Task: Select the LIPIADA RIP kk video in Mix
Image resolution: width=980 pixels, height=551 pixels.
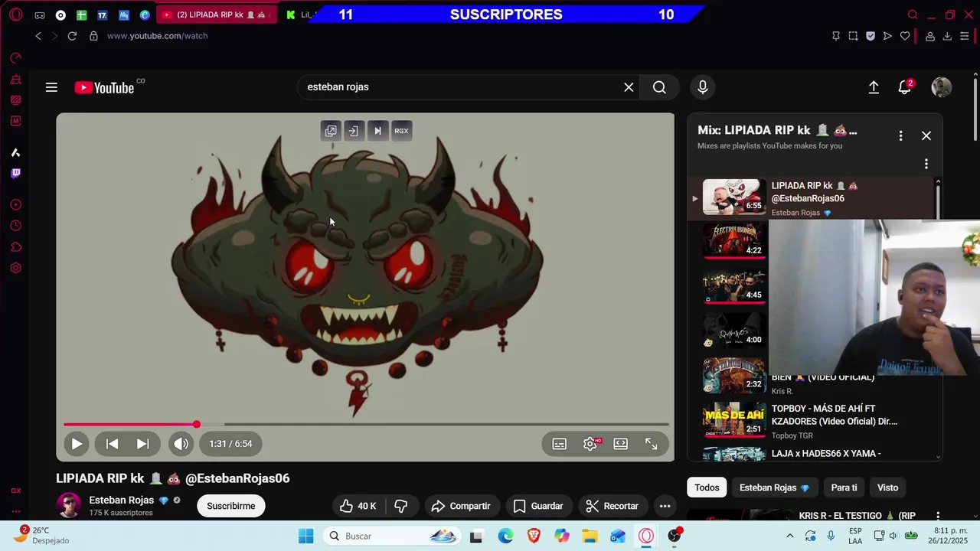Action: 811,198
